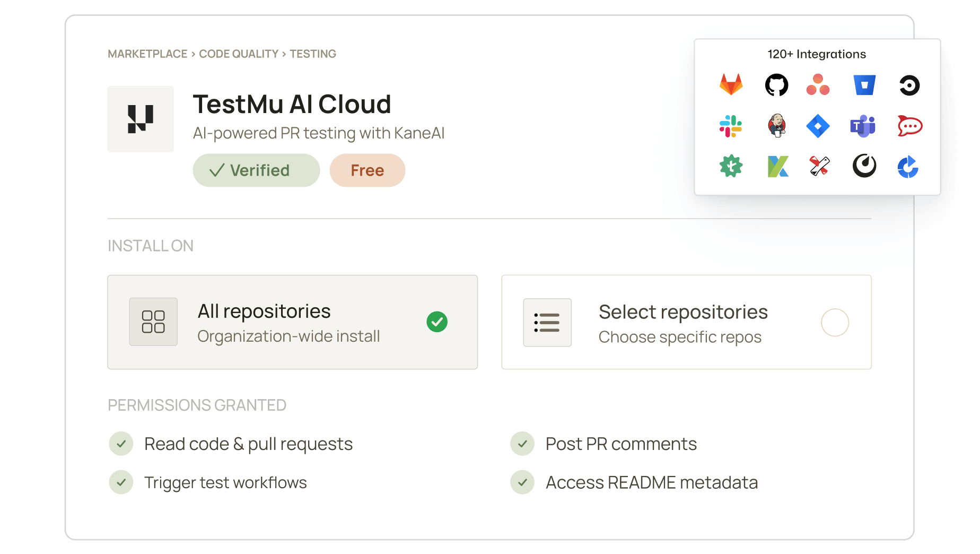Click the Free pricing badge
This screenshot has width=980, height=554.
click(x=367, y=170)
